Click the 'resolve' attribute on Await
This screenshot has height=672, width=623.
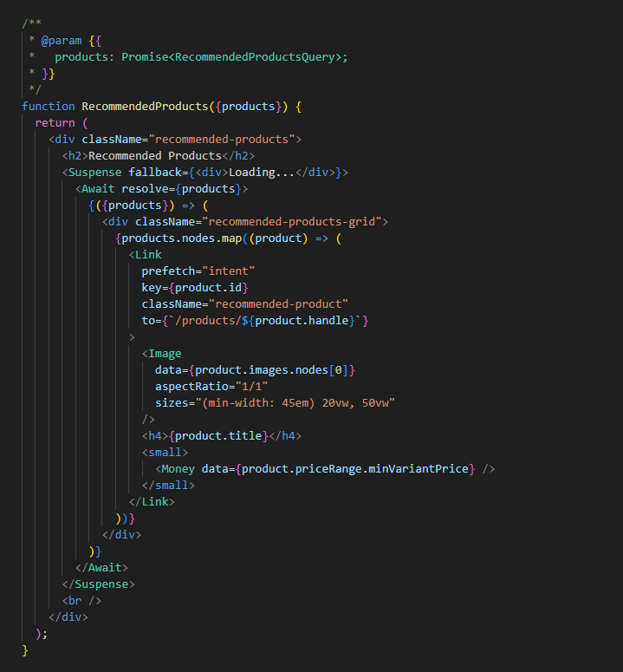pyautogui.click(x=145, y=188)
